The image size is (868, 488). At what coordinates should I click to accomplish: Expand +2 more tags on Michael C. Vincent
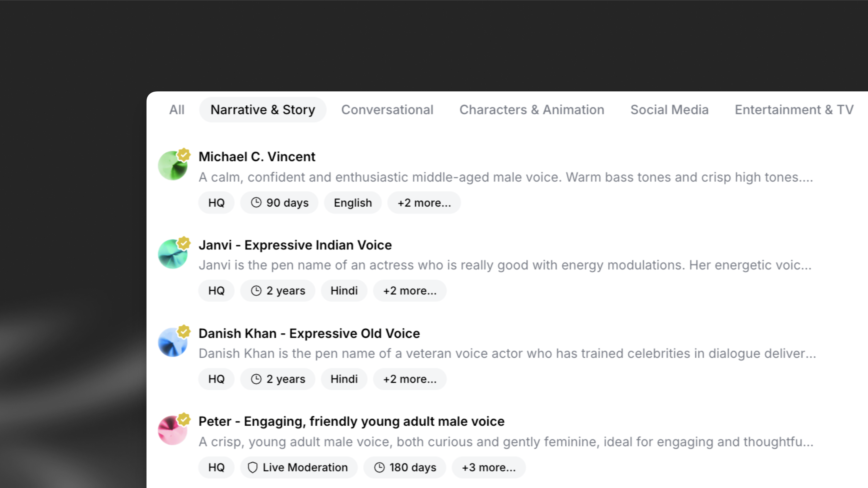[424, 202]
